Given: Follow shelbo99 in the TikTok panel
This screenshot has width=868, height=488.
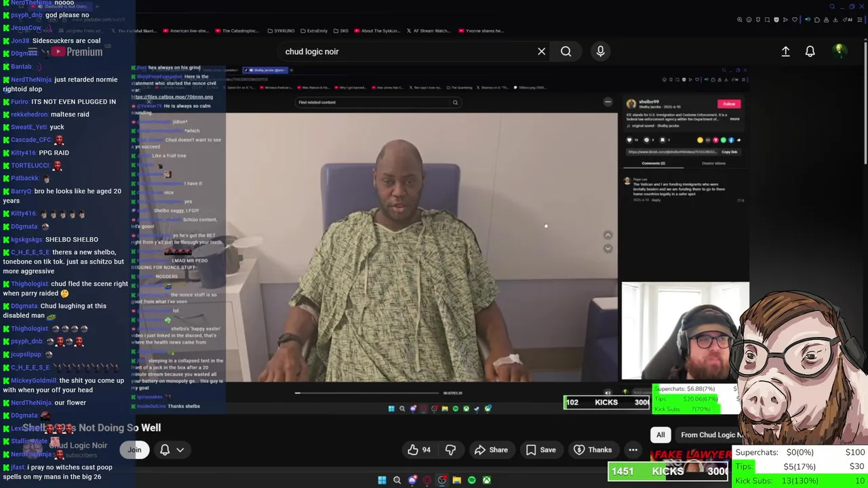Looking at the screenshot, I should pyautogui.click(x=729, y=104).
